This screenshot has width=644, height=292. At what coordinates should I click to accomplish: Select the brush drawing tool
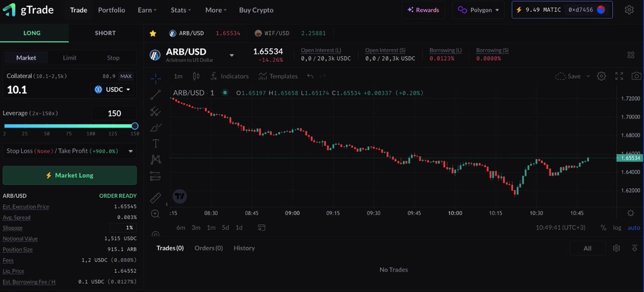coord(156,128)
